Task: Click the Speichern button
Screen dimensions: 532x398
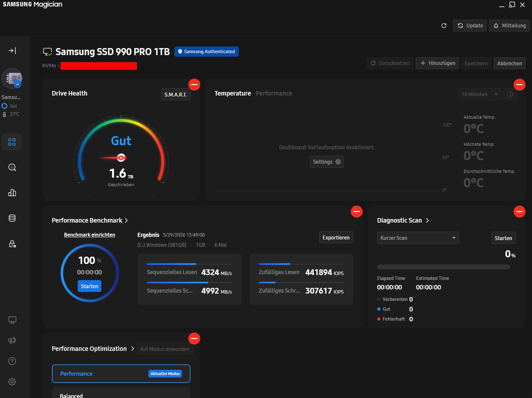Action: (476, 63)
